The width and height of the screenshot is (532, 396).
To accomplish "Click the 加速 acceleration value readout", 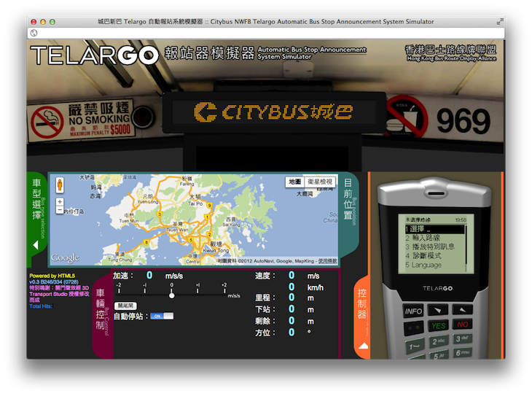I will pos(149,276).
